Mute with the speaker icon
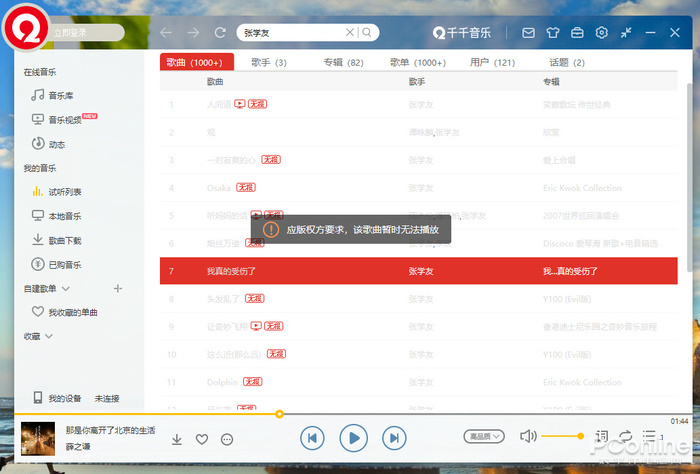 529,436
